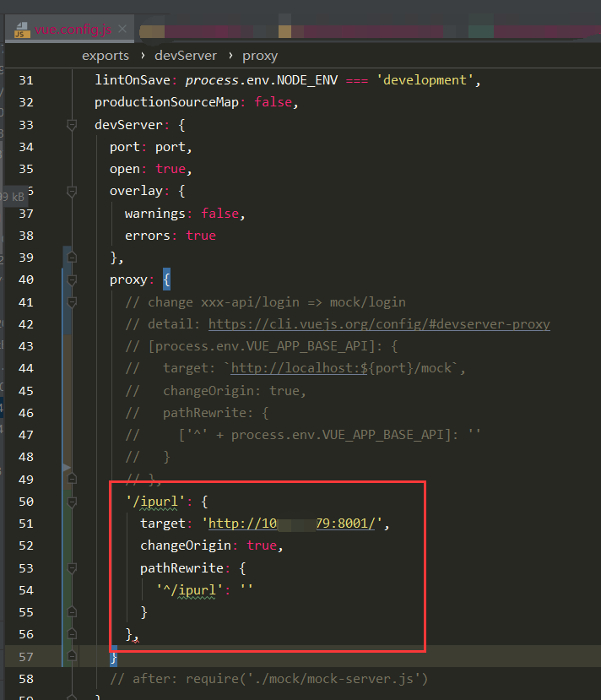The height and width of the screenshot is (700, 601).
Task: Click line number 58 in the gutter
Action: click(x=26, y=679)
